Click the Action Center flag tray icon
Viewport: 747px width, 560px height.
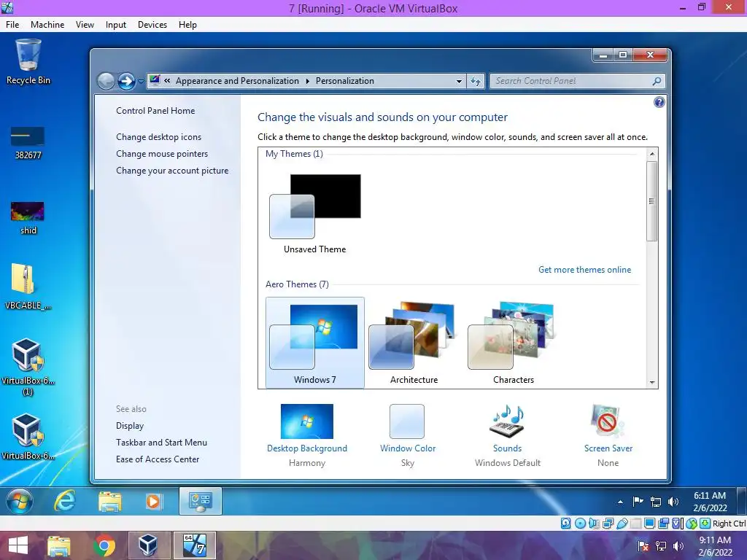638,502
